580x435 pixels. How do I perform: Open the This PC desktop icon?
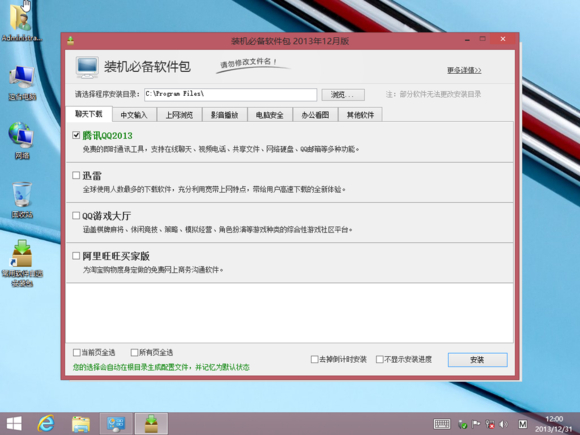click(22, 82)
